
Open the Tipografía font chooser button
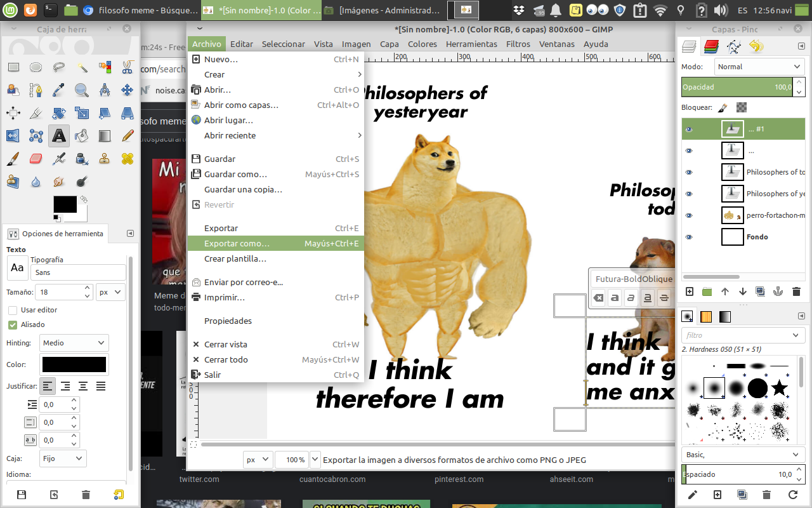[x=17, y=269]
